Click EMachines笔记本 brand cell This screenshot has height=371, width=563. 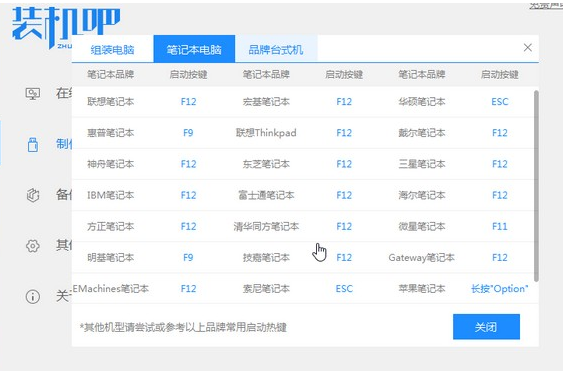click(x=111, y=289)
